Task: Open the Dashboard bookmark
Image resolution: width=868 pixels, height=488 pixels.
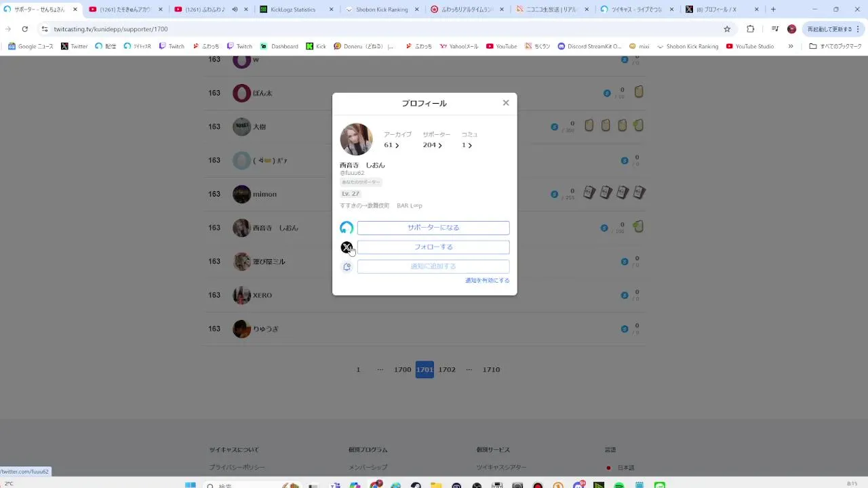Action: (x=279, y=46)
